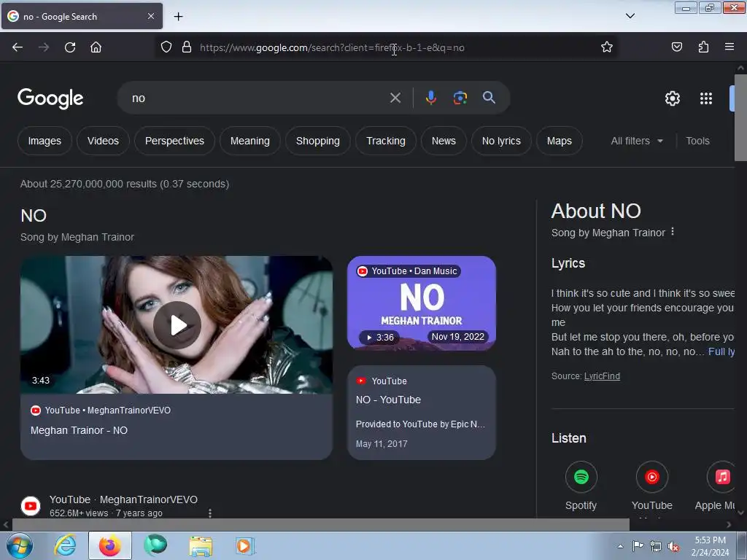Viewport: 747px width, 560px height.
Task: Open the 'Meghan Trainor - NO' video title
Action: coord(79,430)
